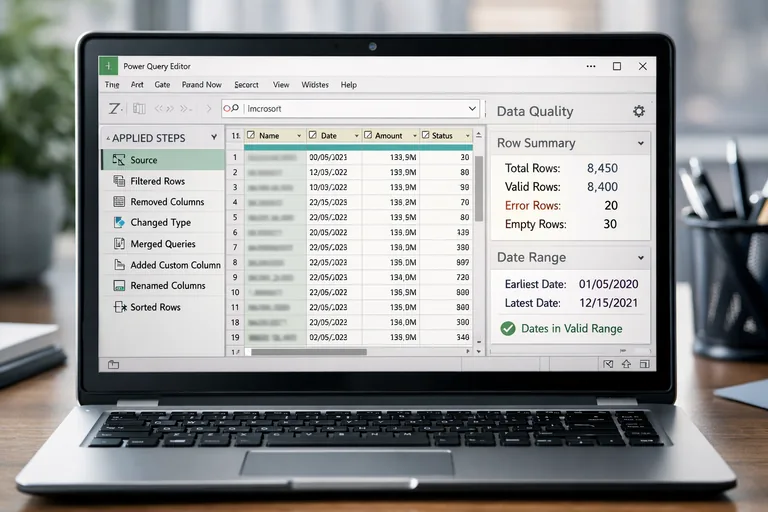Click the Source step icon

[119, 160]
